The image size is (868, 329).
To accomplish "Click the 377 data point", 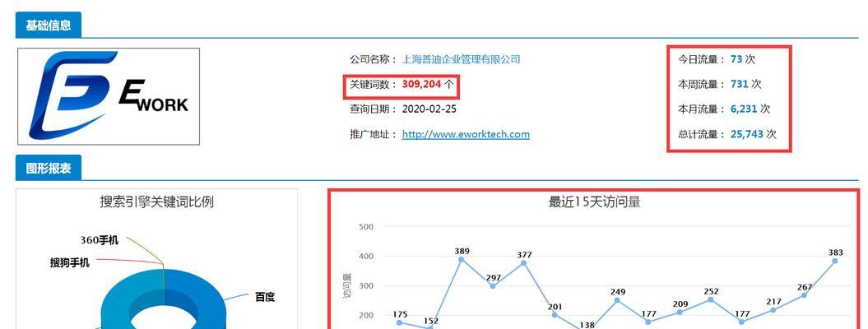I will tap(523, 262).
